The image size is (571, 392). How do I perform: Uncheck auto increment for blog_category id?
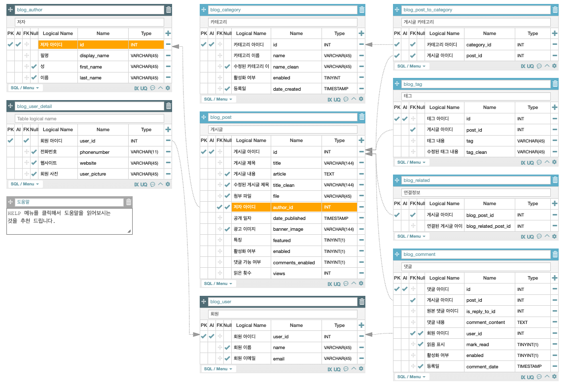(x=212, y=44)
